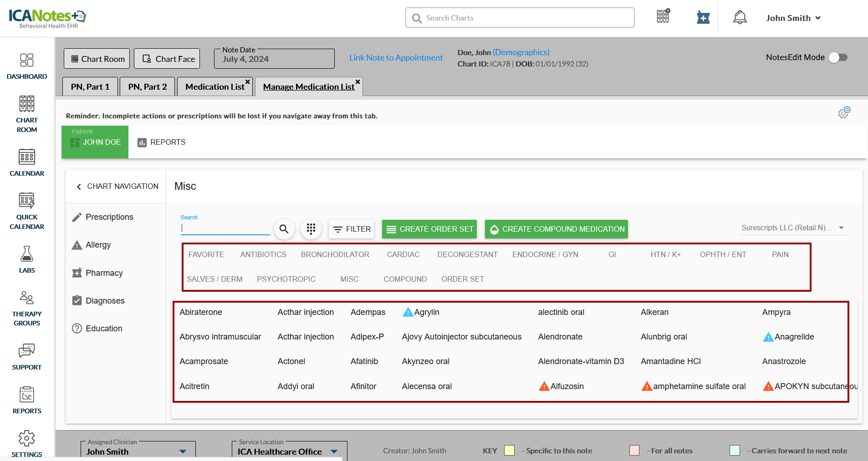
Task: Open Labs from the left sidebar
Action: click(x=27, y=259)
